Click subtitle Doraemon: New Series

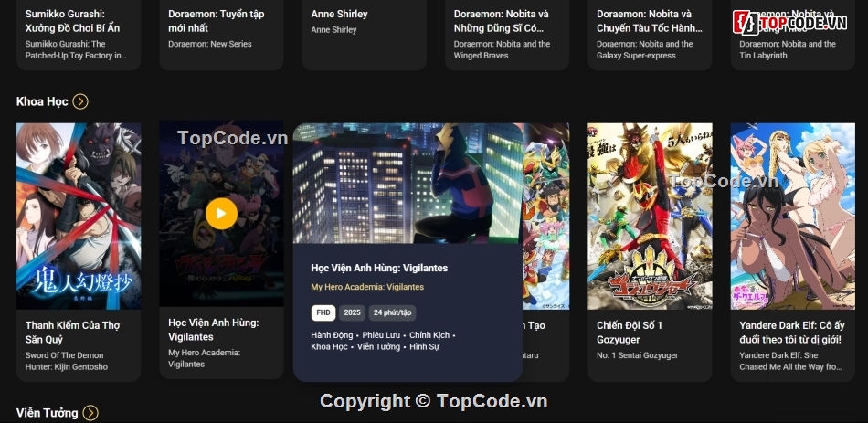pos(210,44)
